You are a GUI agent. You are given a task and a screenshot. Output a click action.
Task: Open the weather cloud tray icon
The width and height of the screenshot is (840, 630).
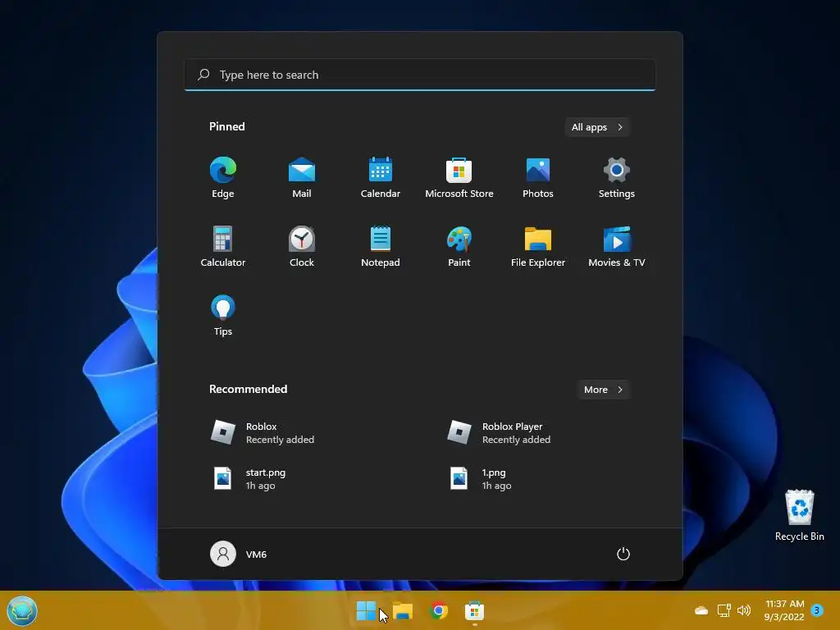coord(701,610)
